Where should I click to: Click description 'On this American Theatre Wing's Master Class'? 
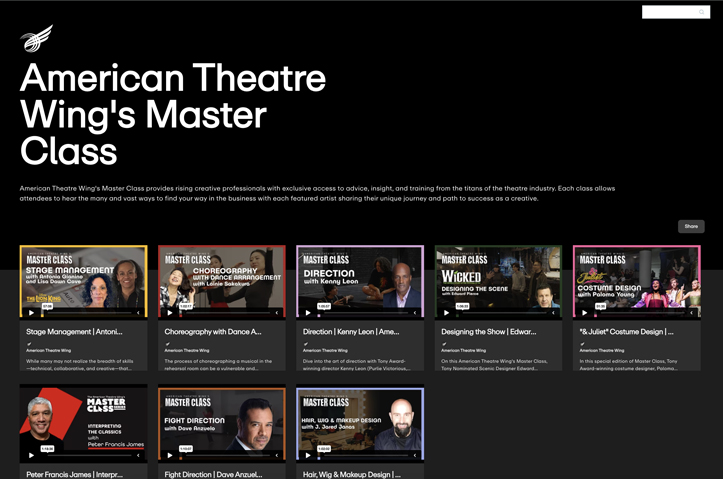pyautogui.click(x=494, y=365)
